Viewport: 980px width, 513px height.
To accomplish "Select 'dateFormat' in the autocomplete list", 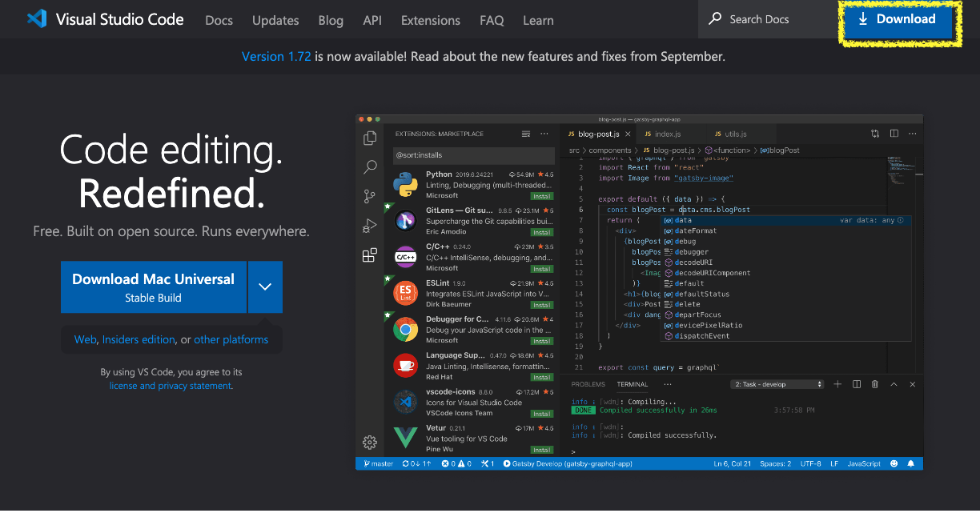I will tap(785, 230).
